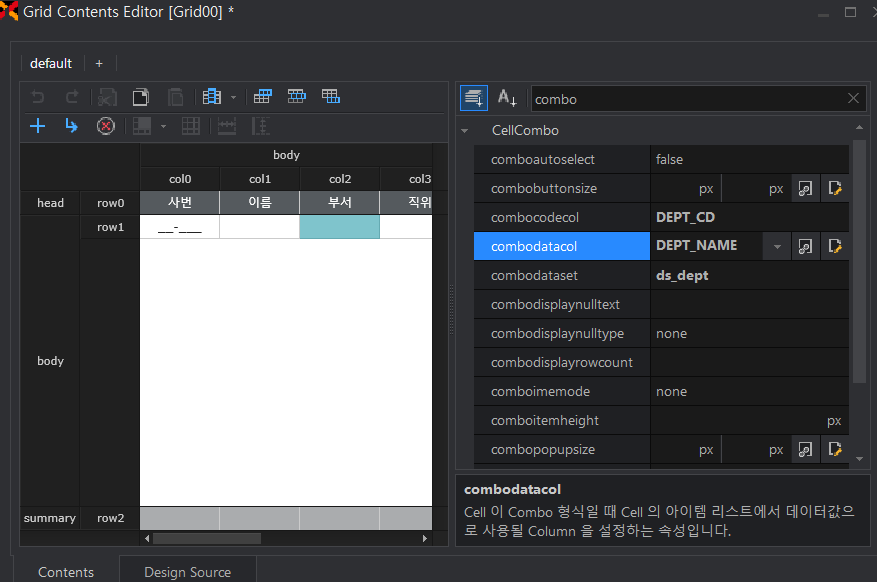Toggle categorized property view
The image size is (877, 582).
[x=474, y=98]
